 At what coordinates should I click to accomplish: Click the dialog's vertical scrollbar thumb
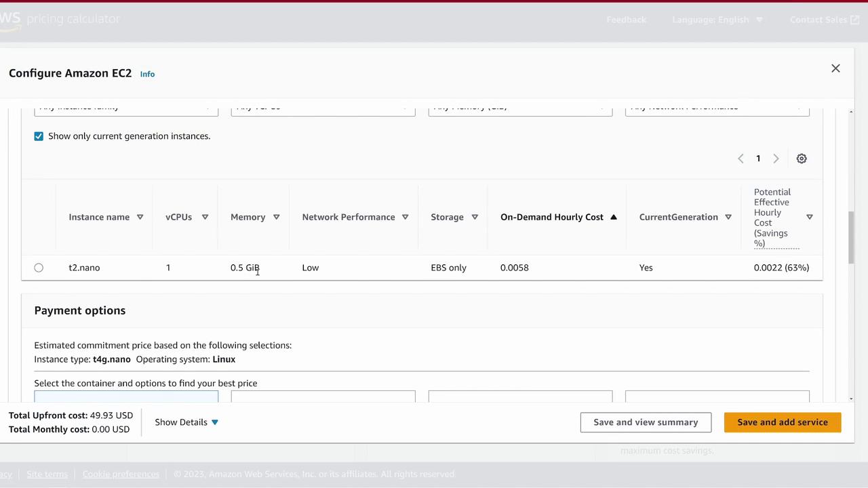point(851,238)
